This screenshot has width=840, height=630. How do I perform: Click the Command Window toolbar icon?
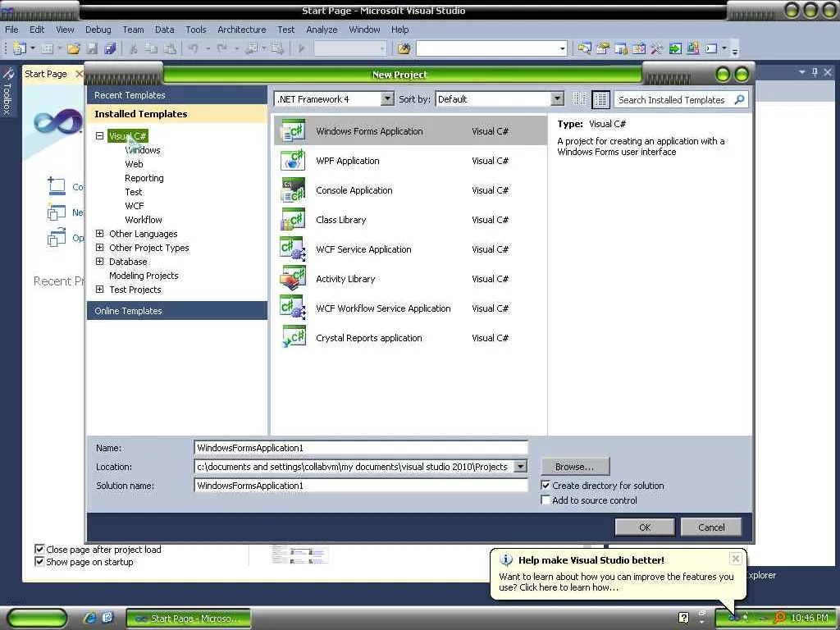tap(711, 48)
